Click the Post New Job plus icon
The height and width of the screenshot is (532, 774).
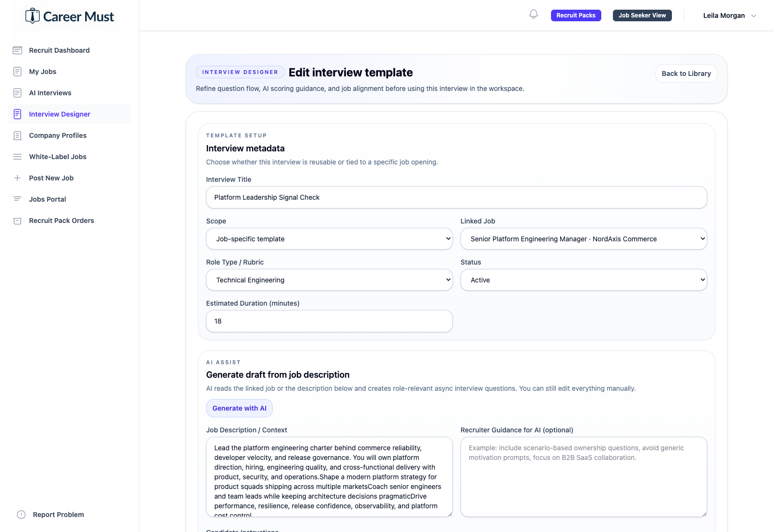17,178
